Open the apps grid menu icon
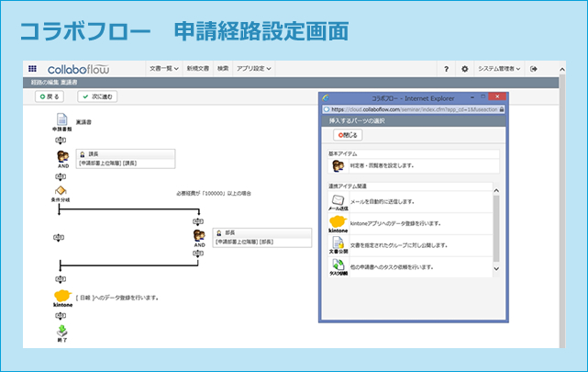Screen dimensions: 588x372 tap(33, 69)
